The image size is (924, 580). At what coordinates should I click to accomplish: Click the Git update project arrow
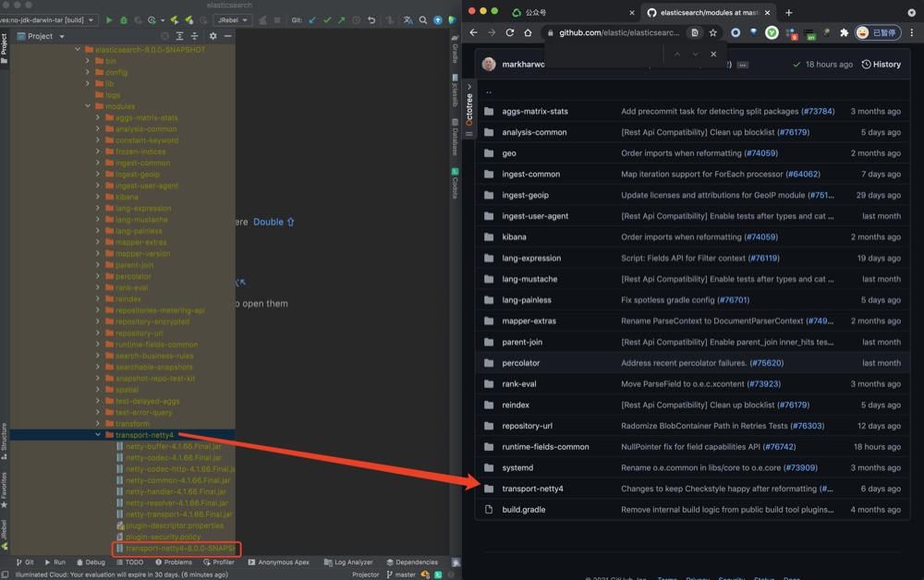312,19
